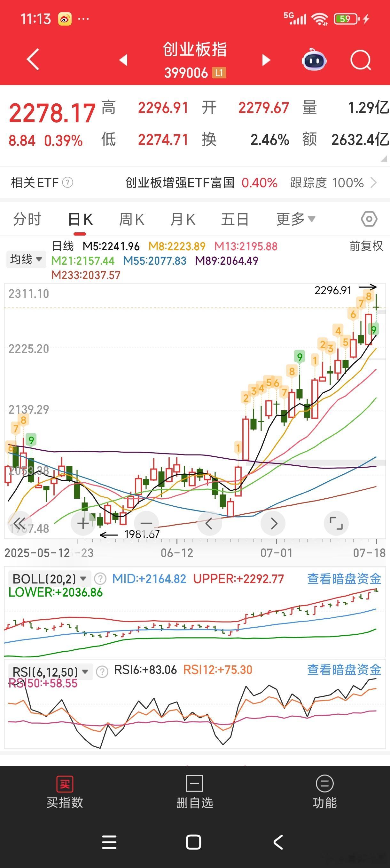The height and width of the screenshot is (868, 390).
Task: Switch to 五日 tab
Action: pos(235,219)
